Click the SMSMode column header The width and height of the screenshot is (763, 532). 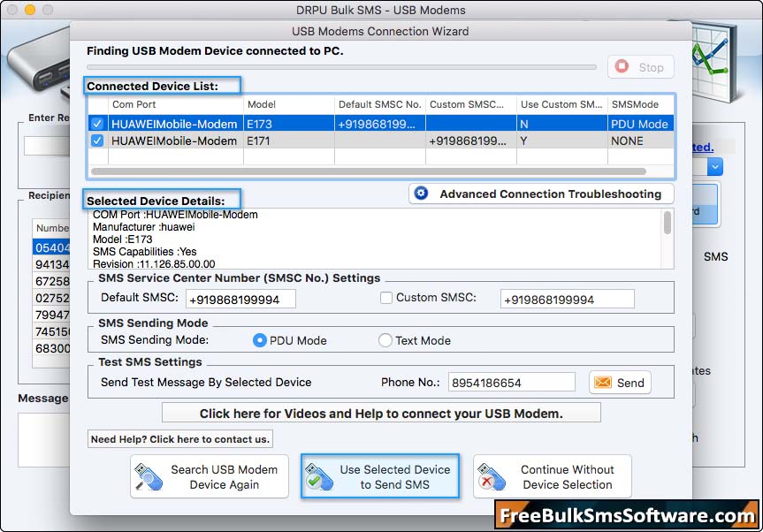(x=641, y=104)
